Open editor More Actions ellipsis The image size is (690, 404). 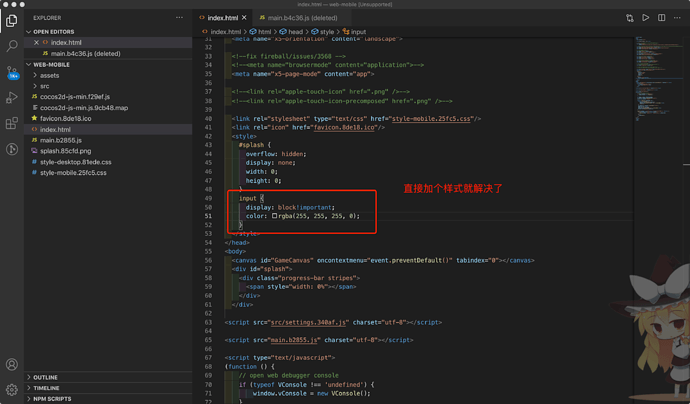(x=677, y=18)
